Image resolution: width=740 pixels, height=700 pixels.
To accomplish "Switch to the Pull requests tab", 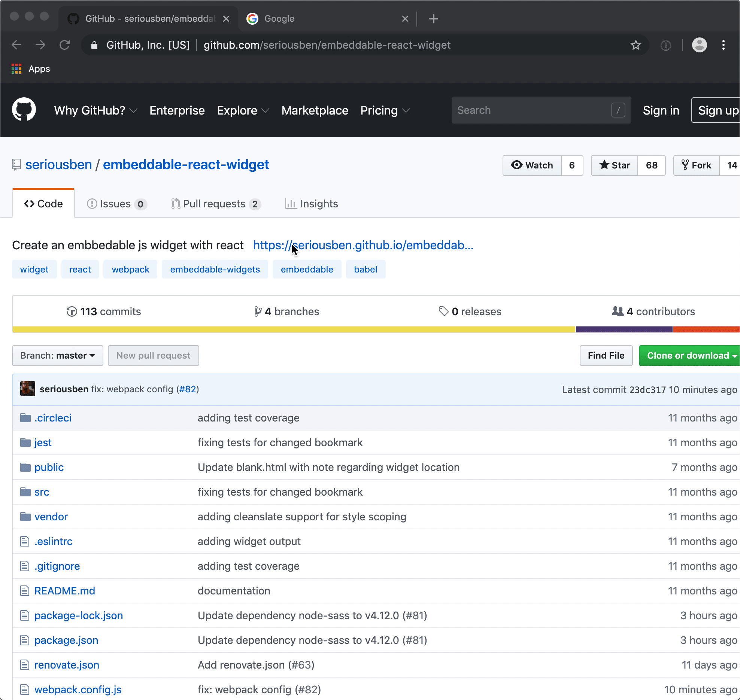I will 215,204.
